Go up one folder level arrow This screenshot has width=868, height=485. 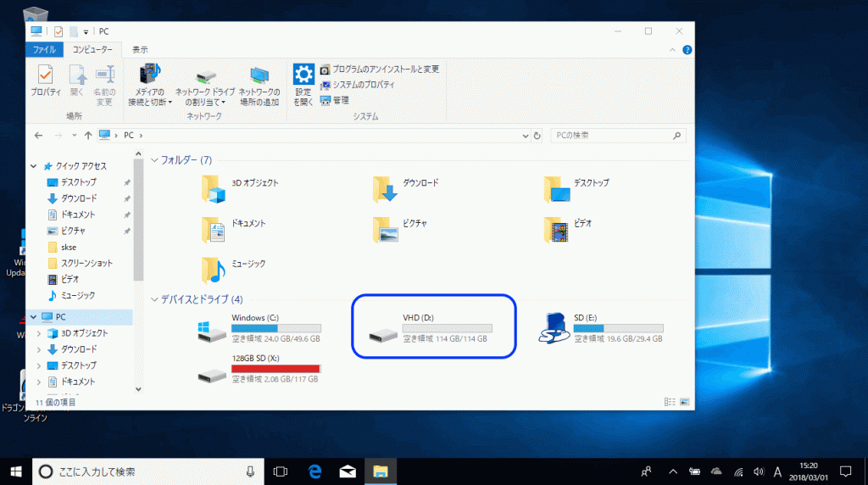click(88, 135)
